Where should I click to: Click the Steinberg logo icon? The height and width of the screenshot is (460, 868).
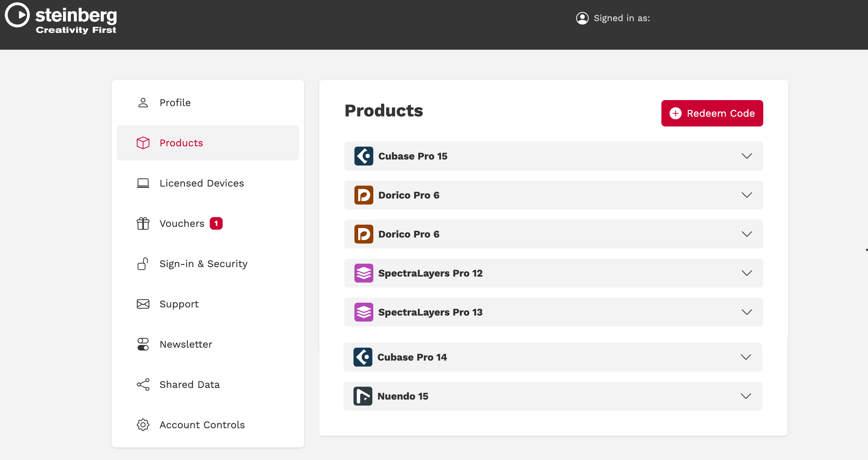(x=17, y=15)
